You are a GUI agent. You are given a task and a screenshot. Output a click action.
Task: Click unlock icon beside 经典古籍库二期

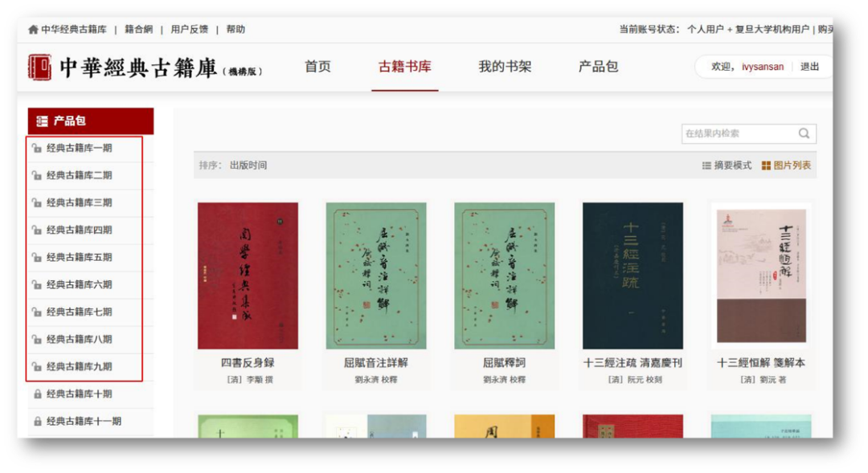[37, 175]
